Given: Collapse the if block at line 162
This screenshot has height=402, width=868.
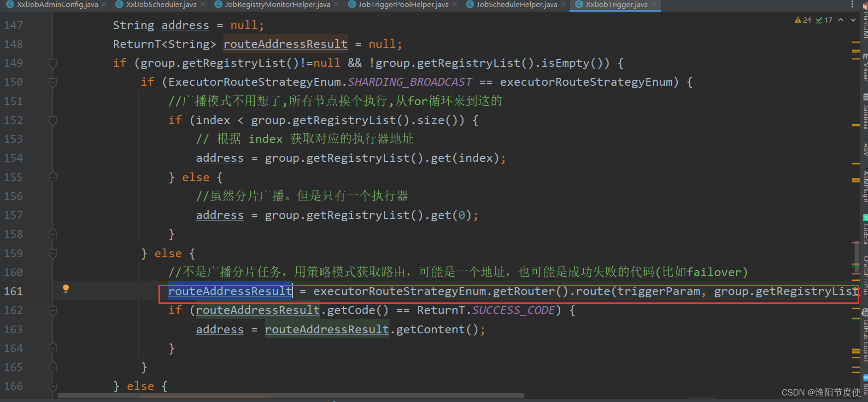Looking at the screenshot, I should pyautogui.click(x=53, y=310).
